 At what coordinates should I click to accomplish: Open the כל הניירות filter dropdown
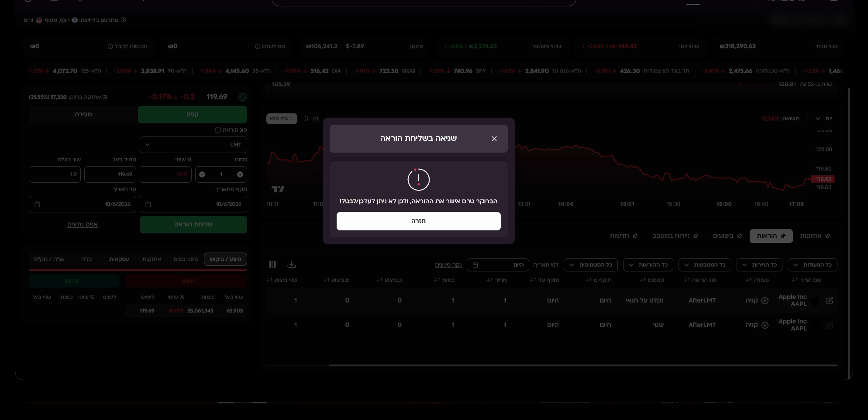760,265
